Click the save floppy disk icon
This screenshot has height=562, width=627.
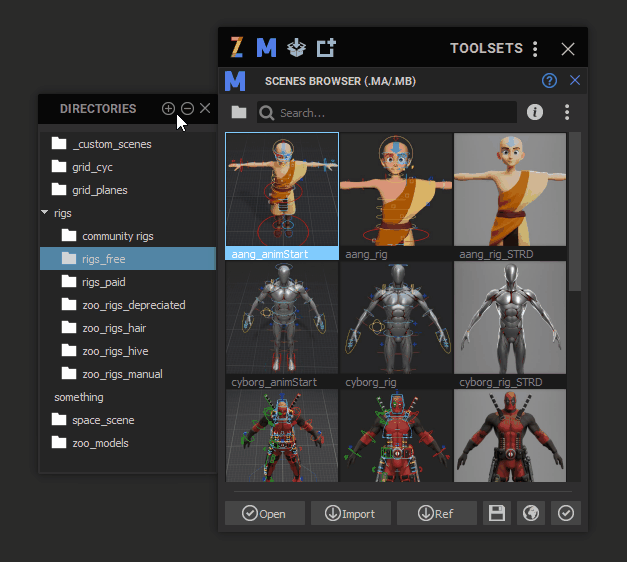[x=497, y=513]
